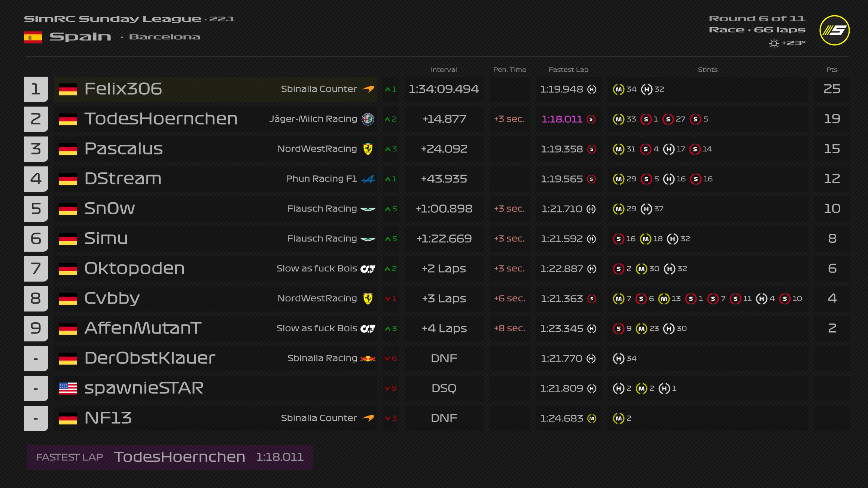This screenshot has height=488, width=868.
Task: Click AffenMutanT's +8 sec. penalty
Action: (509, 328)
